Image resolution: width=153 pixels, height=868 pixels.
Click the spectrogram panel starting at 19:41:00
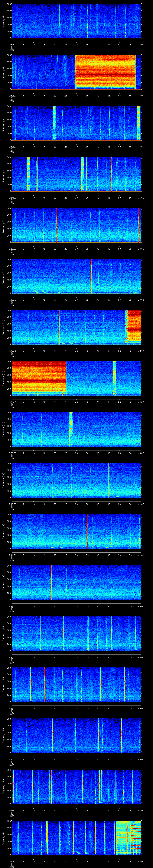(76, 531)
